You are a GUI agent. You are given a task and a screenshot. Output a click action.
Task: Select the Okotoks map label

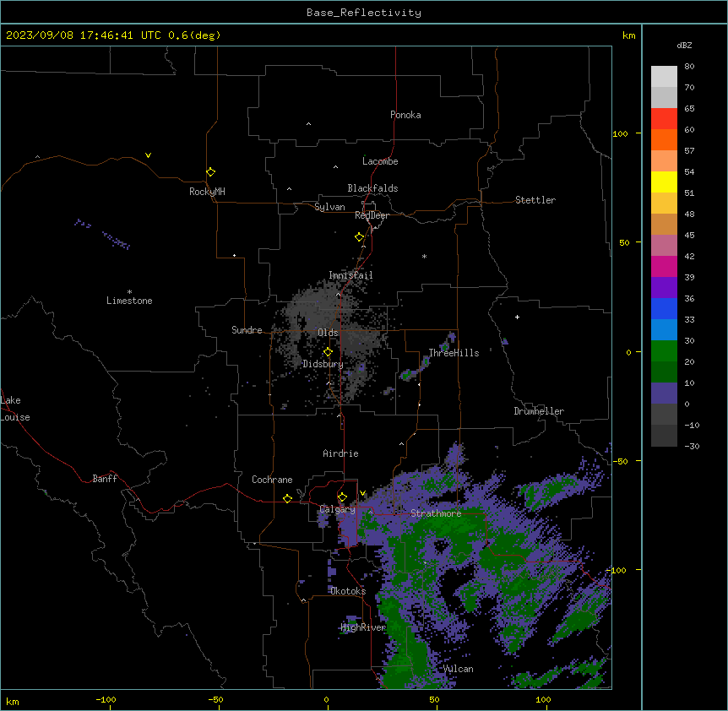click(x=348, y=591)
